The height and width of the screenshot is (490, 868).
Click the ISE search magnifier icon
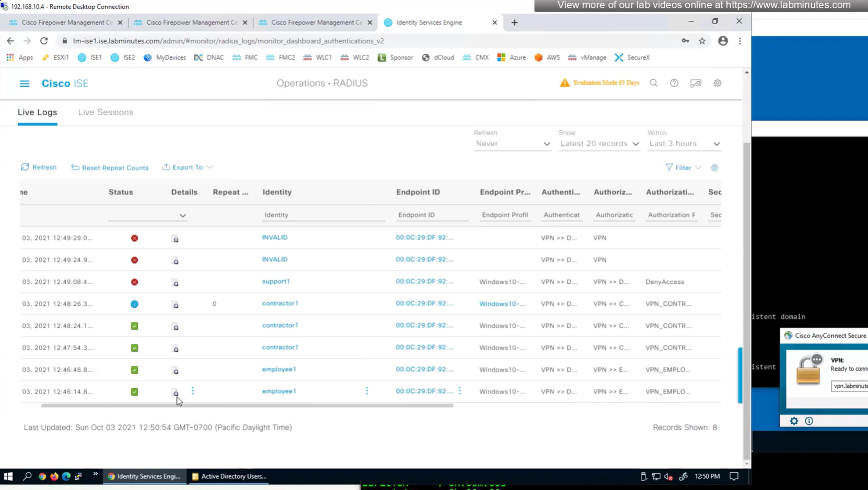[x=653, y=83]
